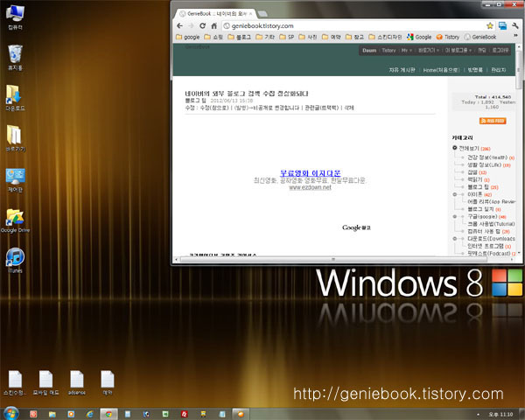Open the Windows Start button
This screenshot has height=420, width=525.
pos(10,414)
